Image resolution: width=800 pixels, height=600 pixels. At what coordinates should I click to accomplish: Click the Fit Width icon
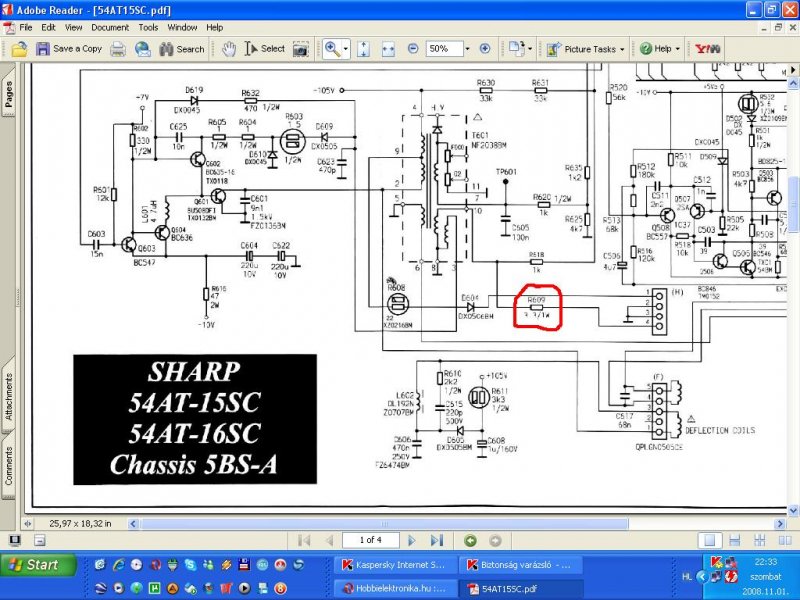click(x=388, y=49)
